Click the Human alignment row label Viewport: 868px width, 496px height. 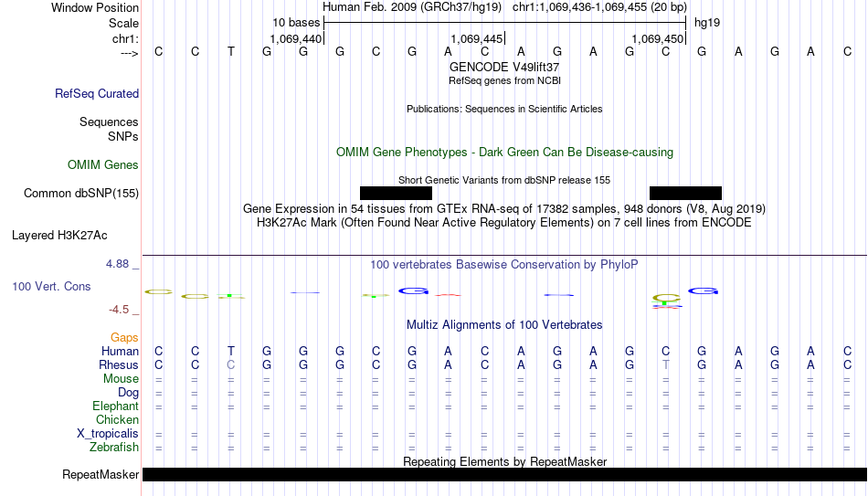pos(120,352)
